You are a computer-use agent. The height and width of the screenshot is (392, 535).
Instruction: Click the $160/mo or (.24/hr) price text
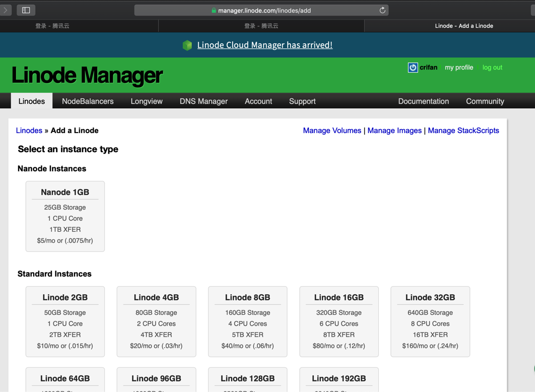point(430,346)
